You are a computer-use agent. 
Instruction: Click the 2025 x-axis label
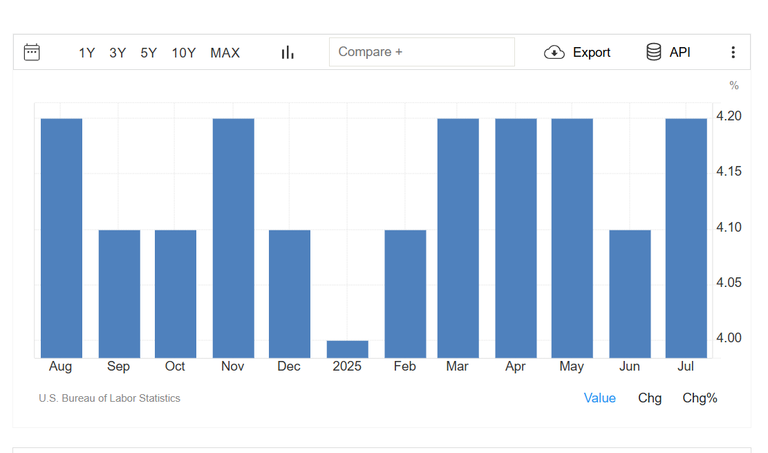click(x=347, y=366)
